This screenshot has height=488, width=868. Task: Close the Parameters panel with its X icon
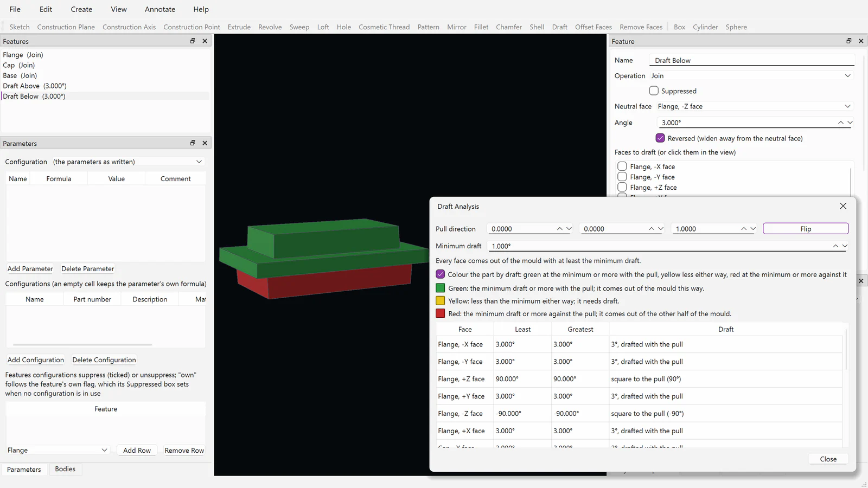[x=205, y=143]
